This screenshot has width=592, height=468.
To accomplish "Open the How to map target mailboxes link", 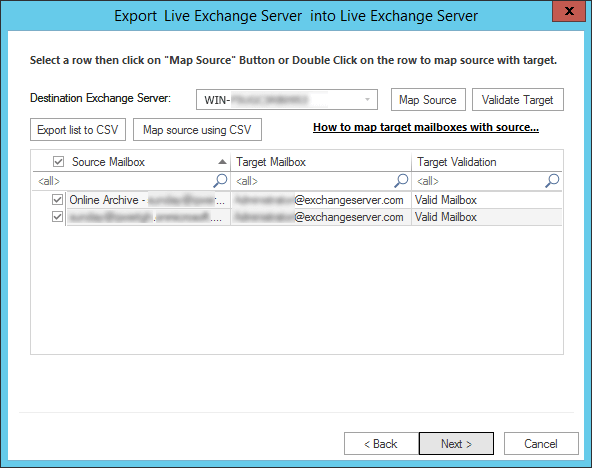I will point(426,128).
